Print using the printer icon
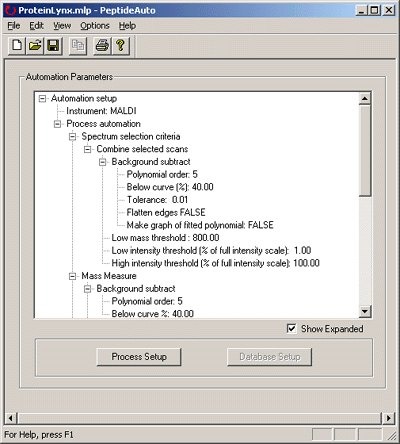Screen dimensions: 400x444 pos(102,45)
